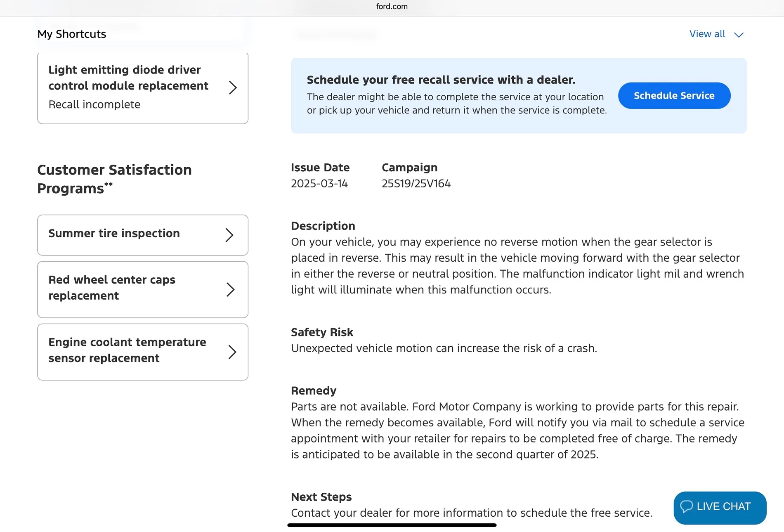The width and height of the screenshot is (784, 532).
Task: Open Engine coolant temperature sensor replacement program
Action: pyautogui.click(x=143, y=352)
